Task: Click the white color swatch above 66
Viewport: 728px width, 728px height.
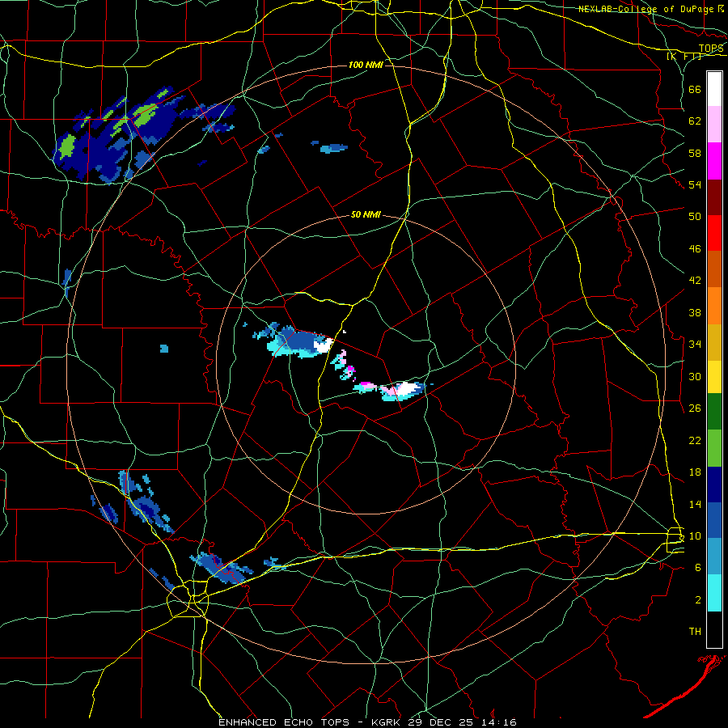Action: [x=714, y=89]
